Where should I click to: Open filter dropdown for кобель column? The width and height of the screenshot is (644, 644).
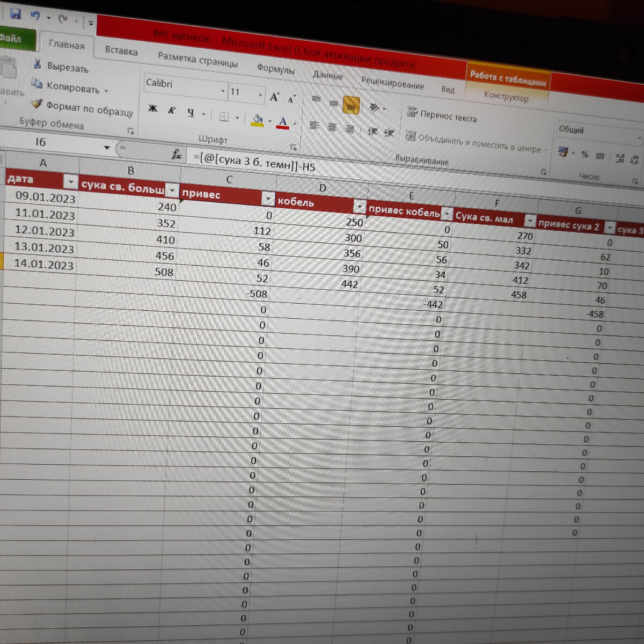358,207
